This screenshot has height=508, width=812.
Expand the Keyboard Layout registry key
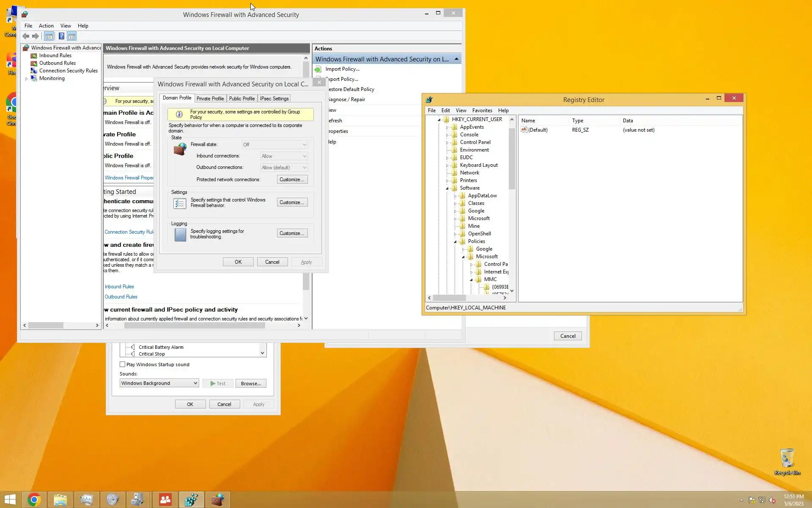coord(447,166)
